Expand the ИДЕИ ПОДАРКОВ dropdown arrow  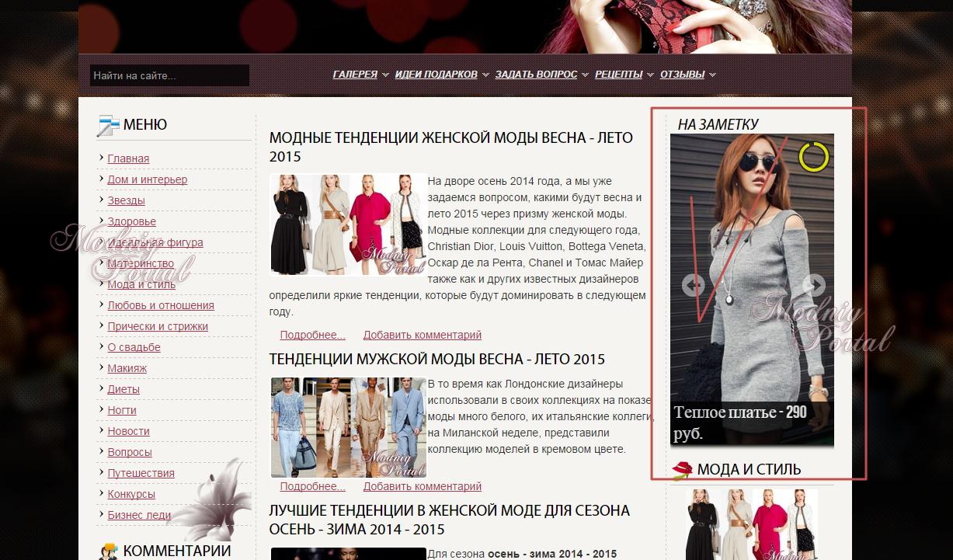tap(485, 75)
